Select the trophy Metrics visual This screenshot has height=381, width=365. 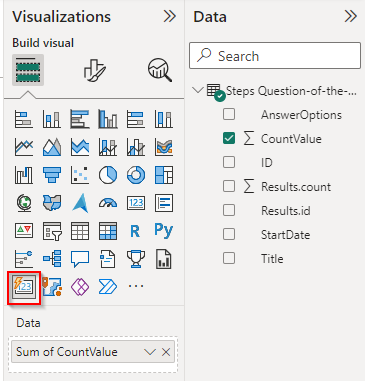[136, 259]
